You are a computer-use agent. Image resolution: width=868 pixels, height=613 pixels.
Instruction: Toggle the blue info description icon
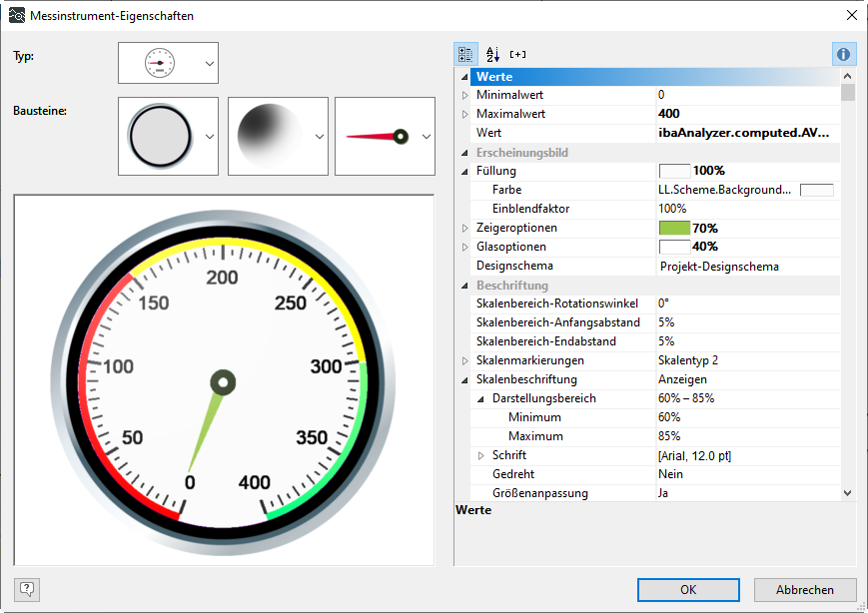(843, 54)
